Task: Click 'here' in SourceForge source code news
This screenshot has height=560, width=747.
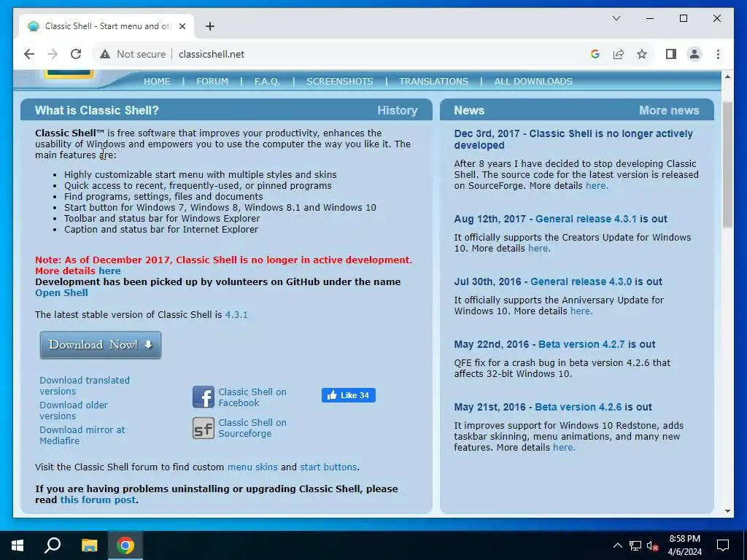Action: (x=597, y=186)
